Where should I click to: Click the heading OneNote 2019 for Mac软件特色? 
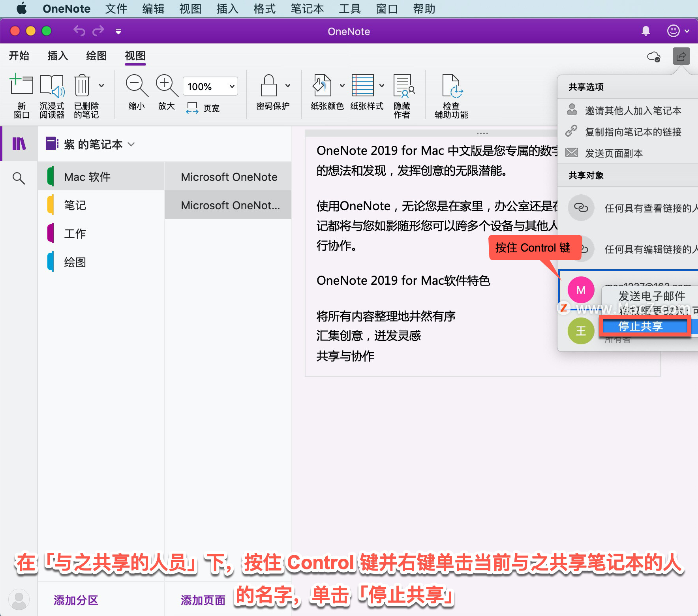pos(403,280)
